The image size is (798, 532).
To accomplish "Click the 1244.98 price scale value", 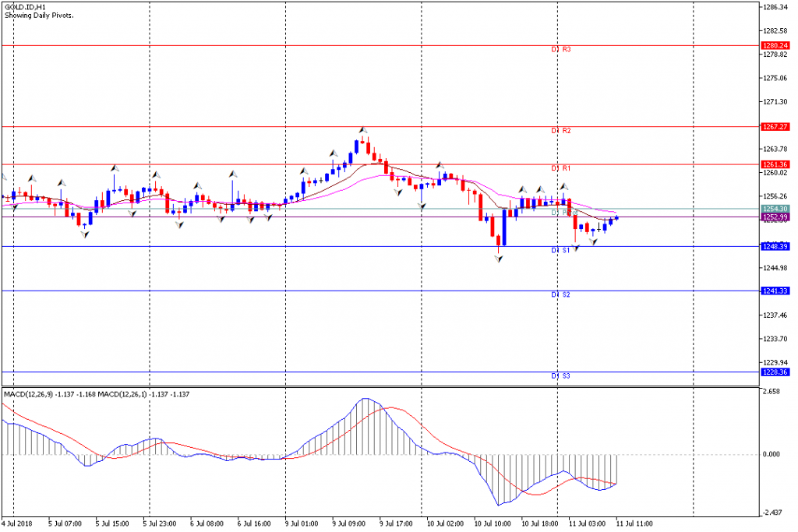I will pos(775,268).
